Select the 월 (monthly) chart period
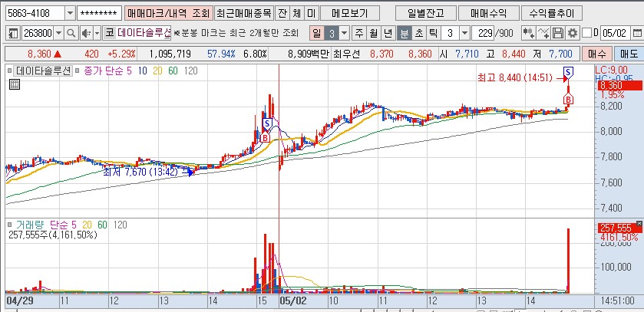The image size is (644, 312). (x=373, y=33)
